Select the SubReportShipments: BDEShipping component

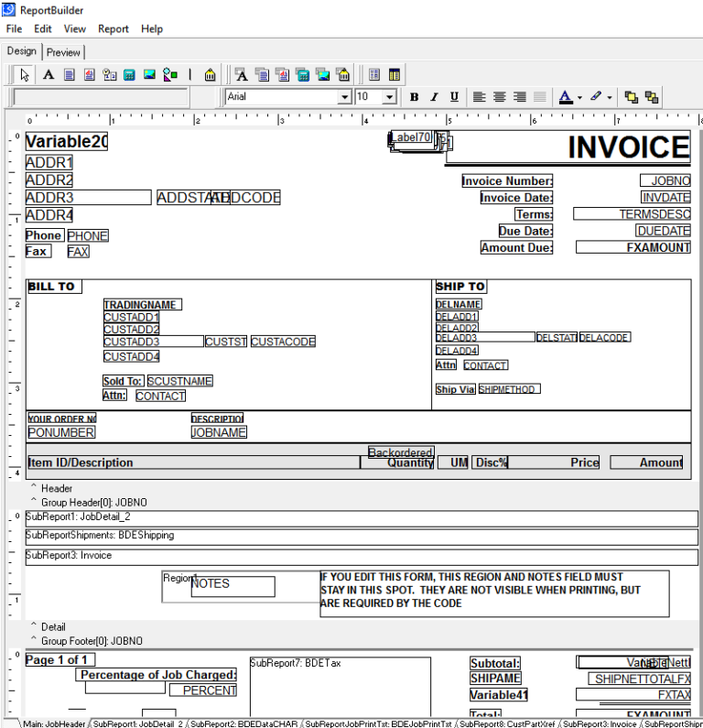(x=362, y=537)
